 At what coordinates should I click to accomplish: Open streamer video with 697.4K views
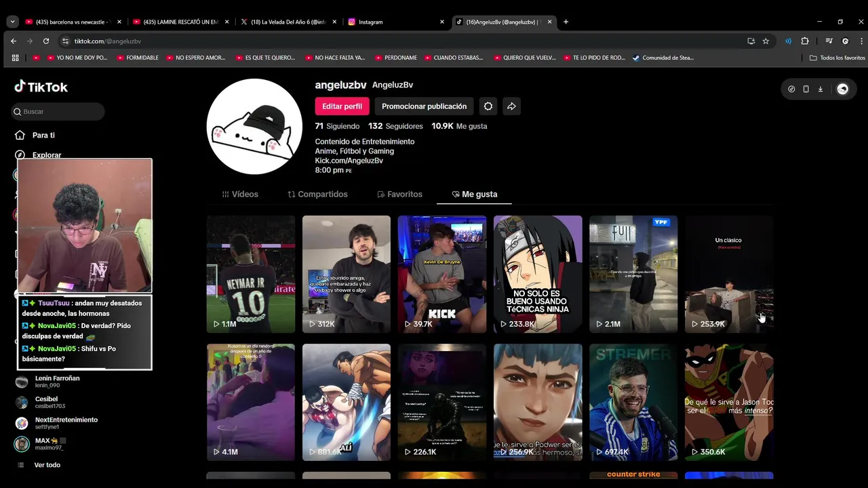click(633, 402)
